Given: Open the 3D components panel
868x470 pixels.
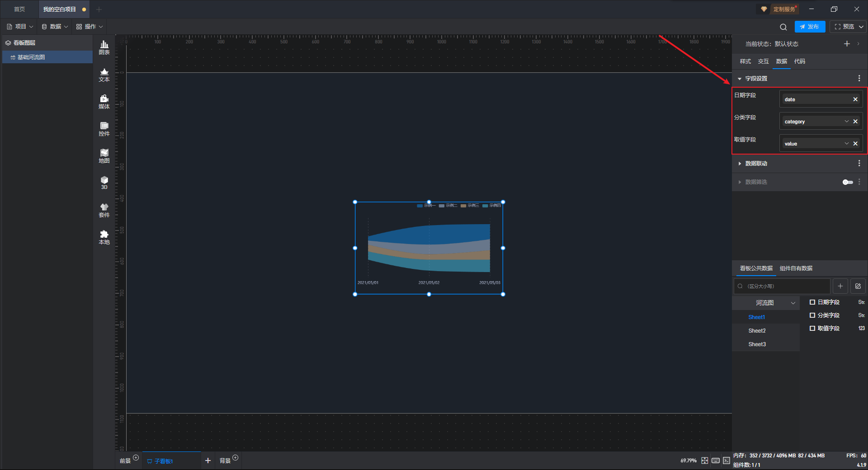Looking at the screenshot, I should 104,183.
